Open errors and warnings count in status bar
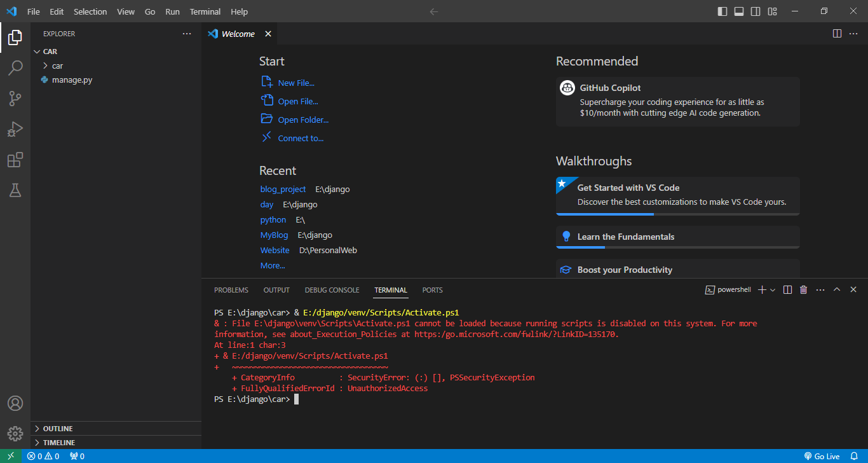Screen dimensions: 868x463 coord(43,456)
